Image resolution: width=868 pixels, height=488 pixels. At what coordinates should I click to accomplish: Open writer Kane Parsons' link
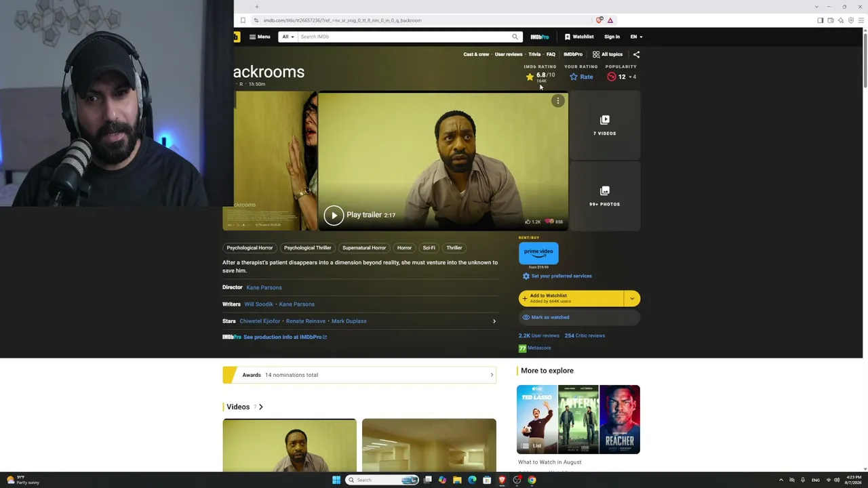tap(296, 304)
